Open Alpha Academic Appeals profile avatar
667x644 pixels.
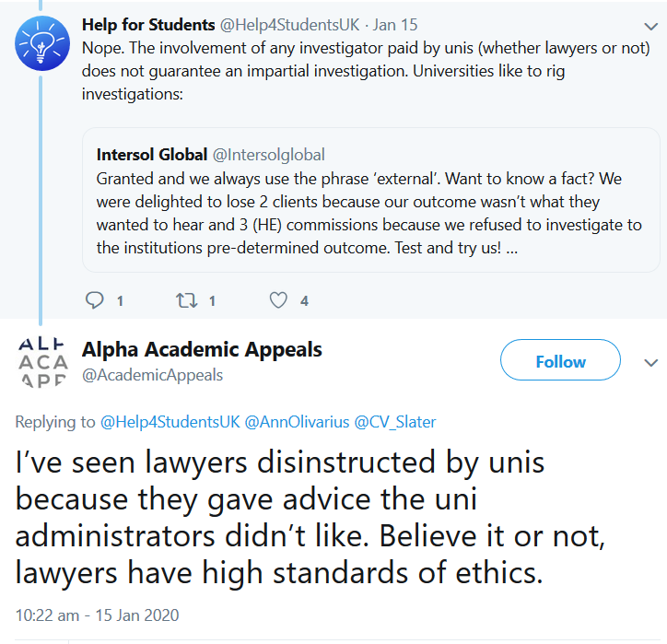42,362
